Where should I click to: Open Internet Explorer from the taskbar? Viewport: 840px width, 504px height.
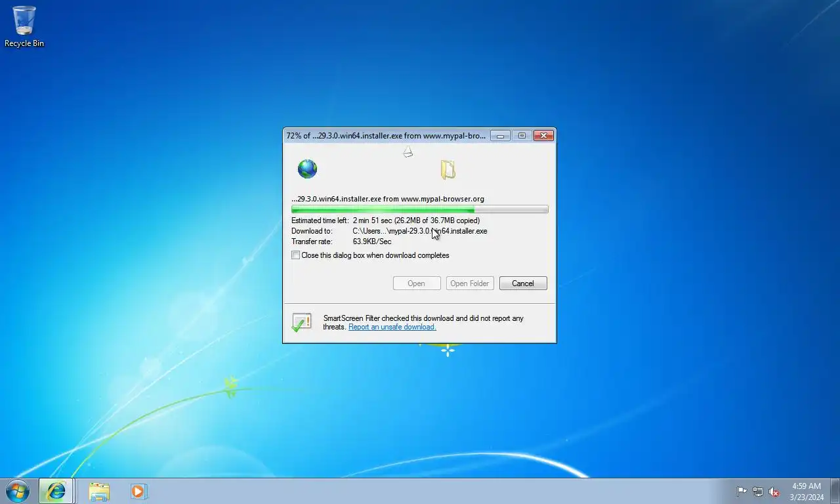tap(56, 491)
